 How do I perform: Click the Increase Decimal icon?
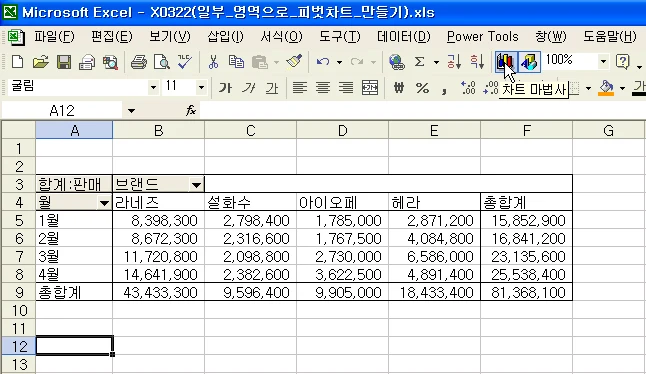click(x=468, y=88)
